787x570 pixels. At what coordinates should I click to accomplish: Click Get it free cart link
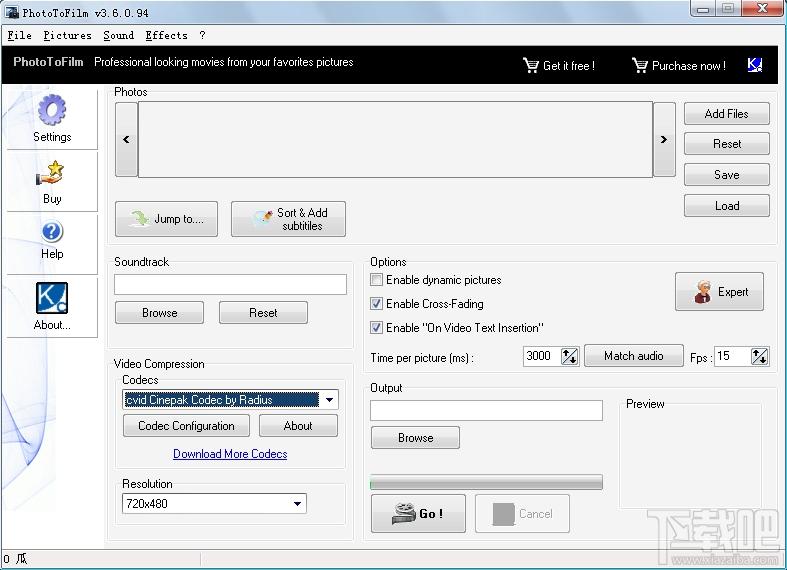[559, 66]
